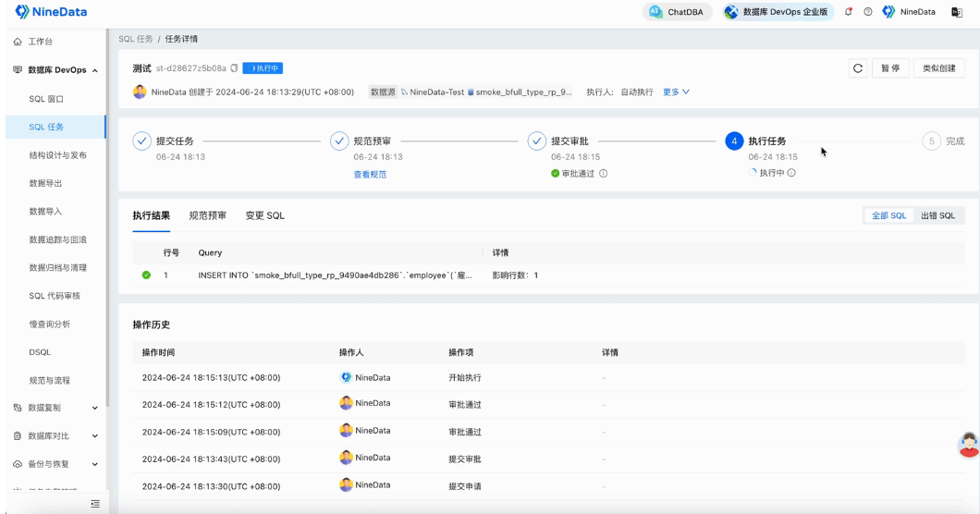Click the step 5 完成 circle
Screen dimensions: 980x514
(x=932, y=141)
